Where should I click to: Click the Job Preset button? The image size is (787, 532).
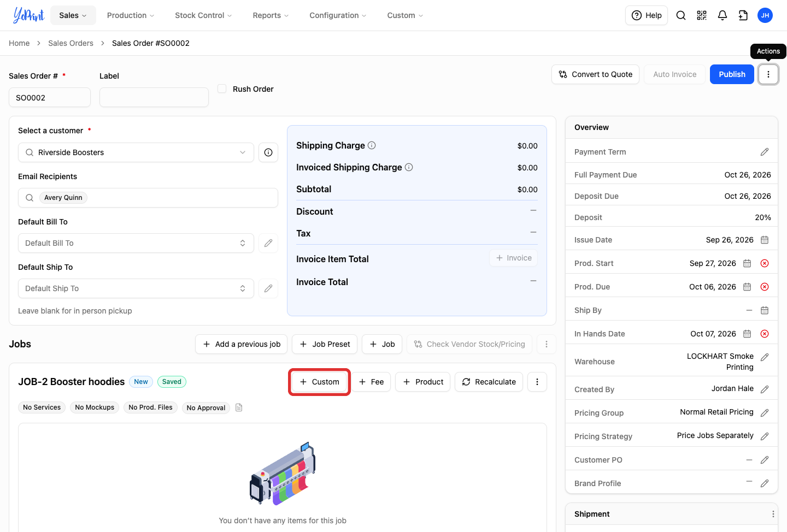(325, 344)
